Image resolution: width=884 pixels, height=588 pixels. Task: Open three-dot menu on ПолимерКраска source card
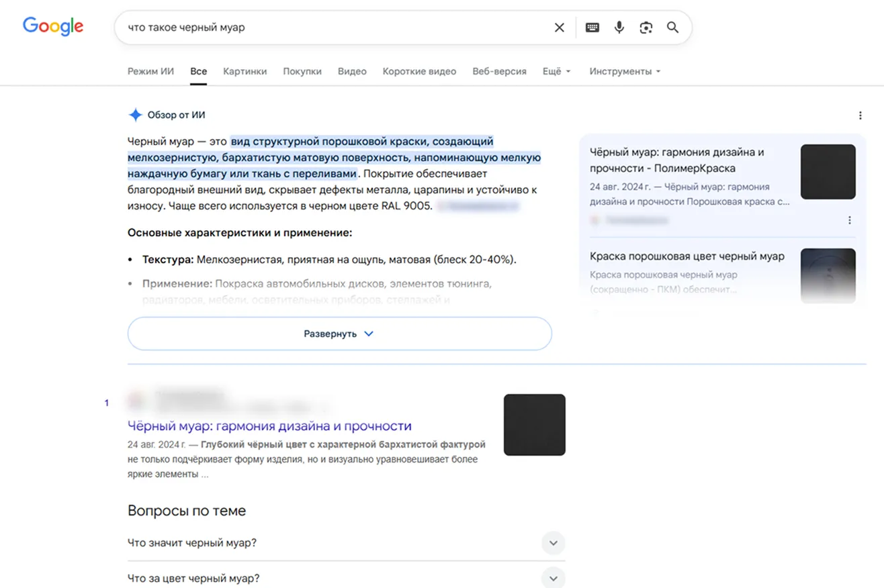(849, 220)
